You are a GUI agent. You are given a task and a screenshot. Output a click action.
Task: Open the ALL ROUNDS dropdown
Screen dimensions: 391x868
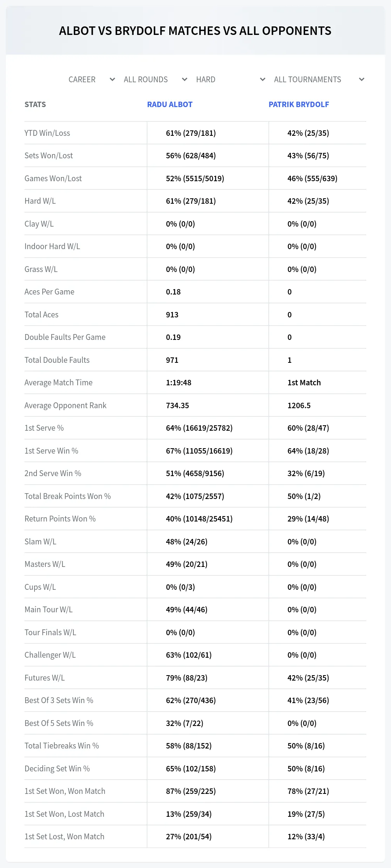tap(155, 80)
